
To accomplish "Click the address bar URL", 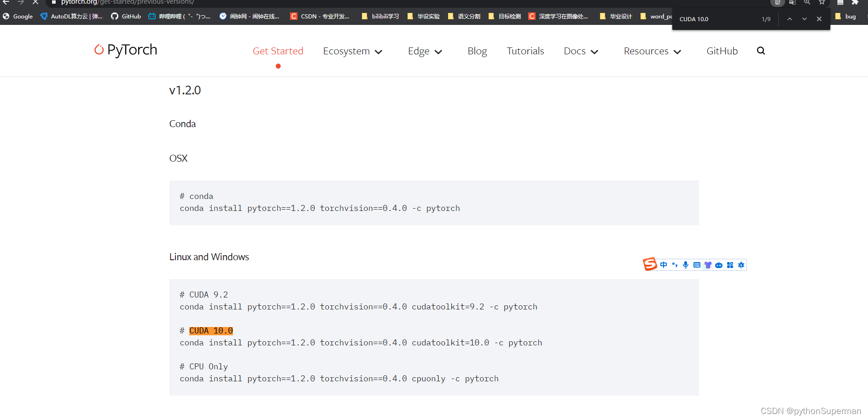I will point(128,2).
